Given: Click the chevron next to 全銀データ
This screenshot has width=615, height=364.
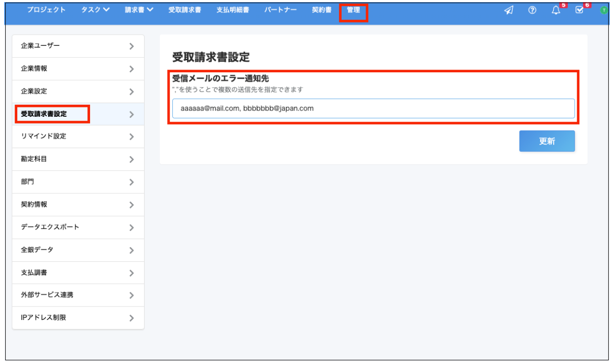Looking at the screenshot, I should pos(131,251).
